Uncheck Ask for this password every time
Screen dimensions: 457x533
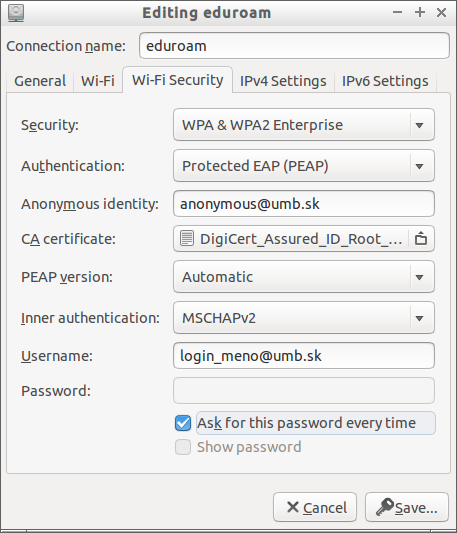183,423
